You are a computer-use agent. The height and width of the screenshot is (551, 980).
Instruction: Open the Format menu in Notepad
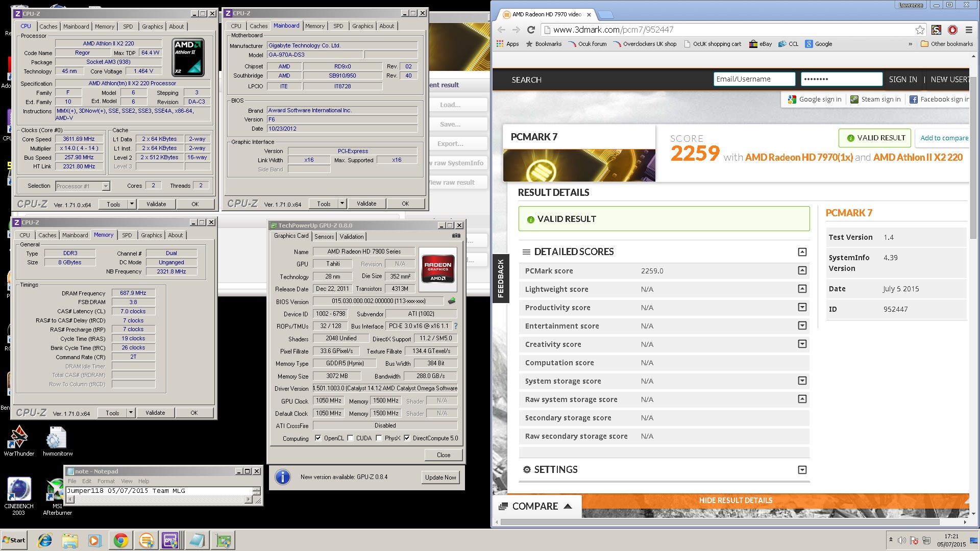(x=106, y=481)
